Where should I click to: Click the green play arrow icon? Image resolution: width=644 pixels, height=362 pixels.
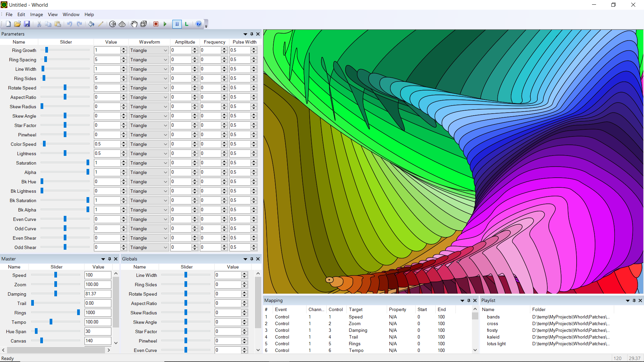[x=165, y=24]
